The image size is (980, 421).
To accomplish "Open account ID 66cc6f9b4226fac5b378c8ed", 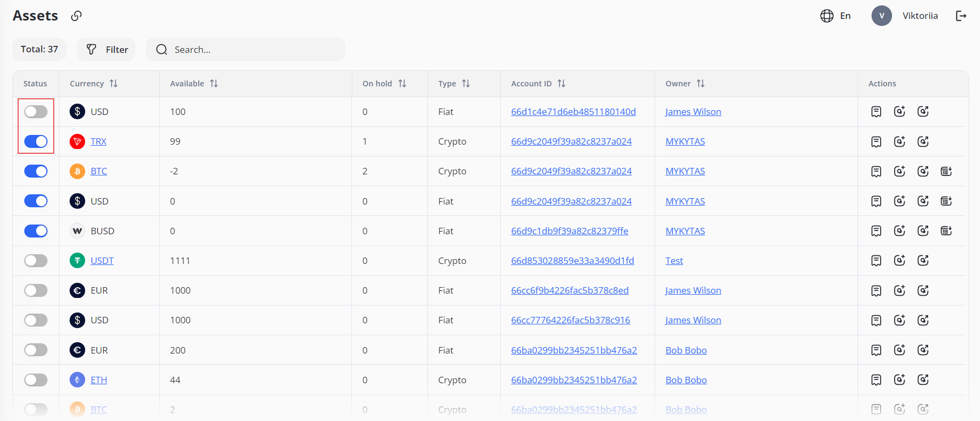I will tap(570, 290).
